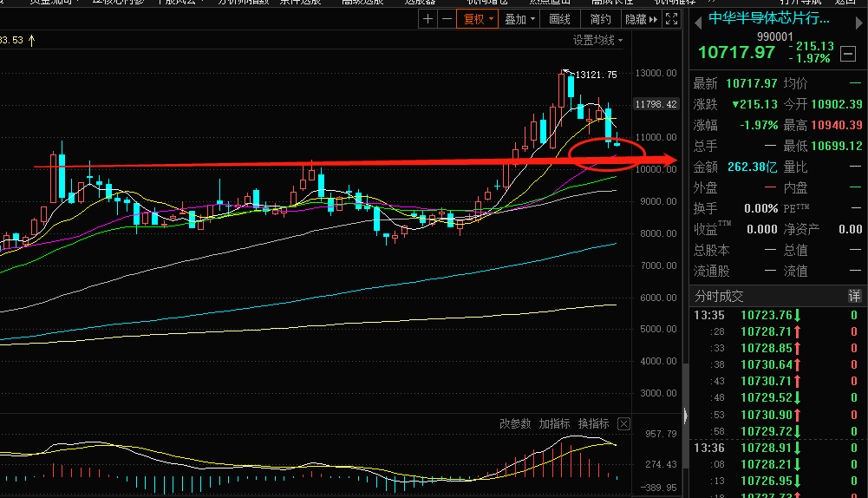Click the 换手 0.00% turnover rate

click(760, 208)
